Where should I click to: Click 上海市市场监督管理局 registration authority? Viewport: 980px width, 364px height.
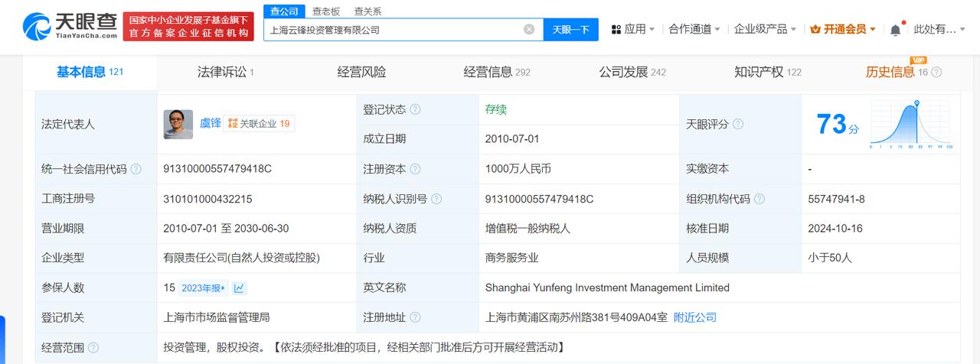click(x=216, y=317)
